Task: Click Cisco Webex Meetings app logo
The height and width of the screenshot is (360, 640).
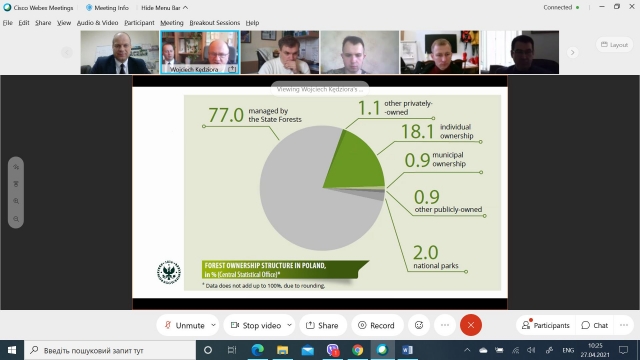Action: 7,7
